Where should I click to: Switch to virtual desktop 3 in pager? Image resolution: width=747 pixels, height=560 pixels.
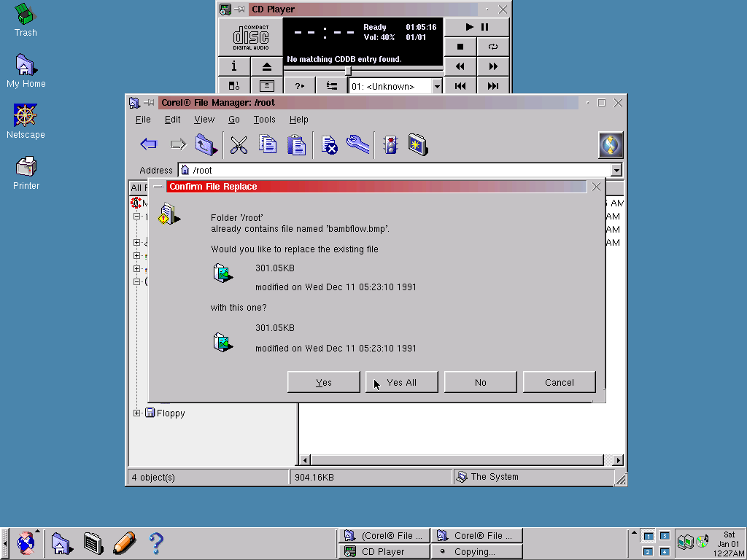664,536
